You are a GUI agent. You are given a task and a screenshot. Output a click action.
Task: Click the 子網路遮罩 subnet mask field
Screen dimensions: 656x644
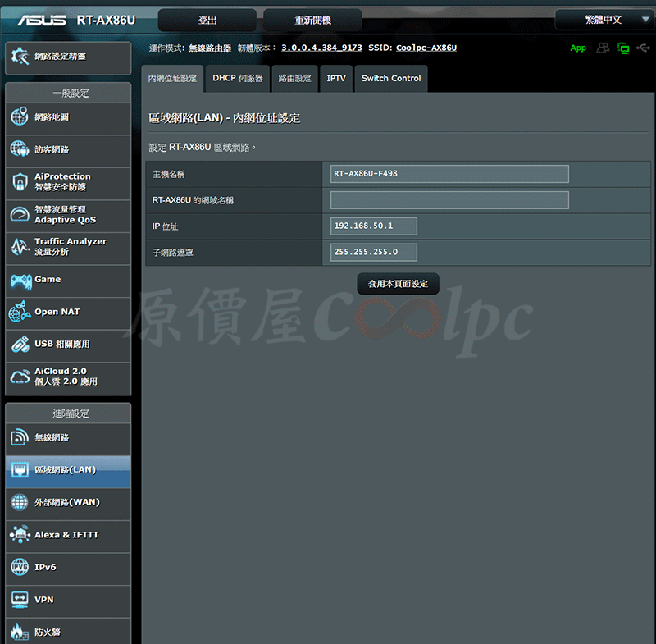374,253
